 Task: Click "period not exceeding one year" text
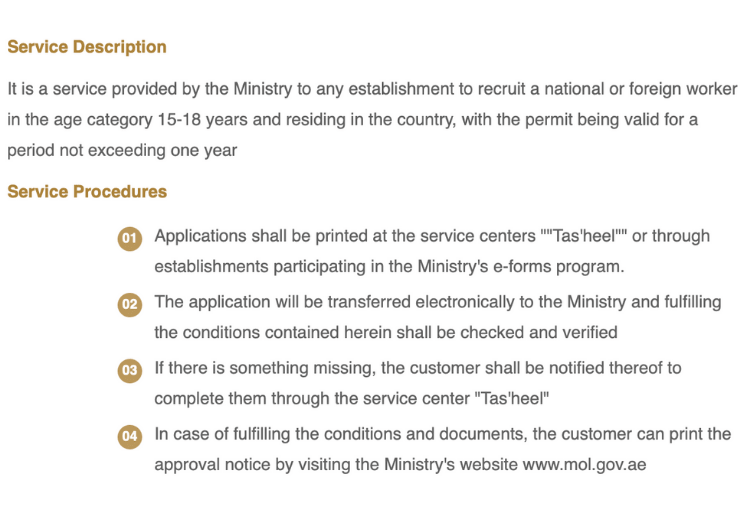click(x=122, y=151)
